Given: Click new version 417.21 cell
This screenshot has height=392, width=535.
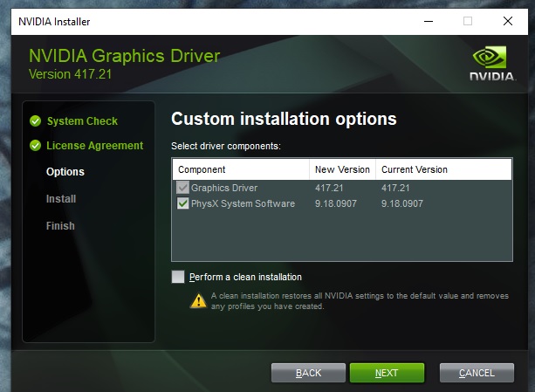Looking at the screenshot, I should click(329, 188).
